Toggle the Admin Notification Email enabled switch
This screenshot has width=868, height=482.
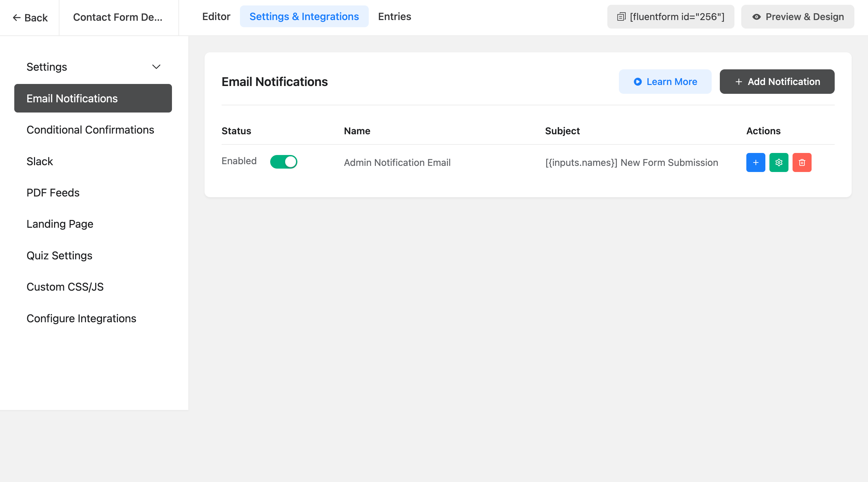coord(284,162)
